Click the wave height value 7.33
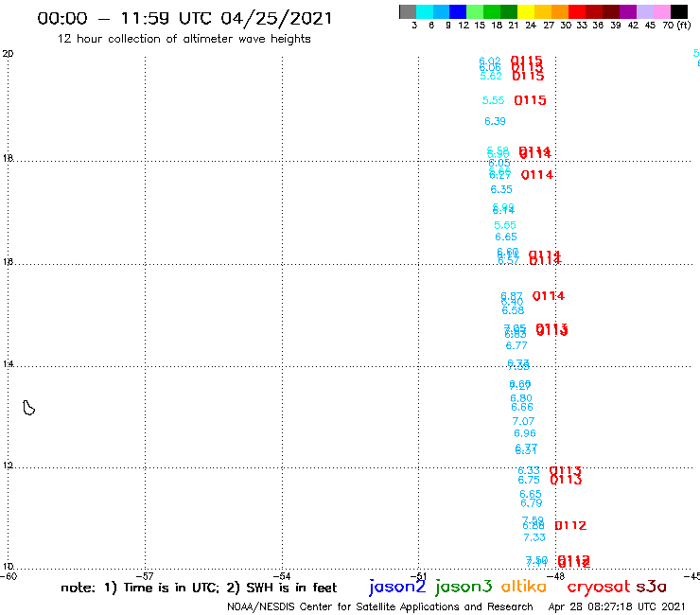Viewport: 700px width, 615px height. click(534, 537)
